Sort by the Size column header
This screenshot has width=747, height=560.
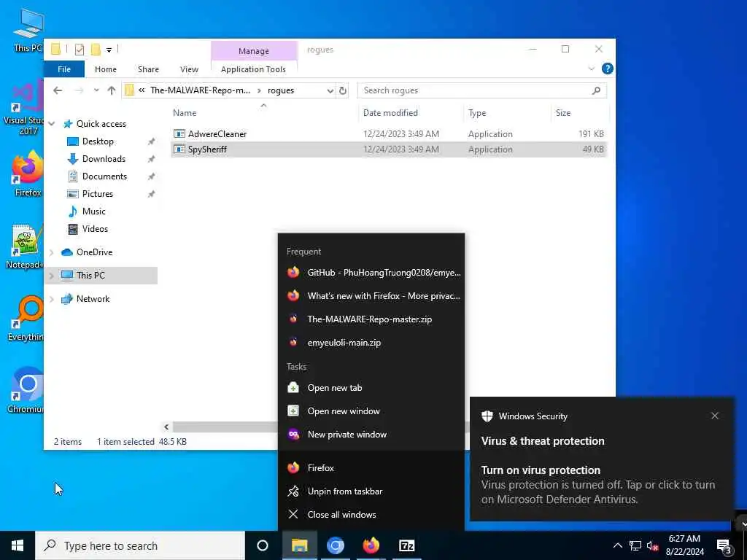562,113
